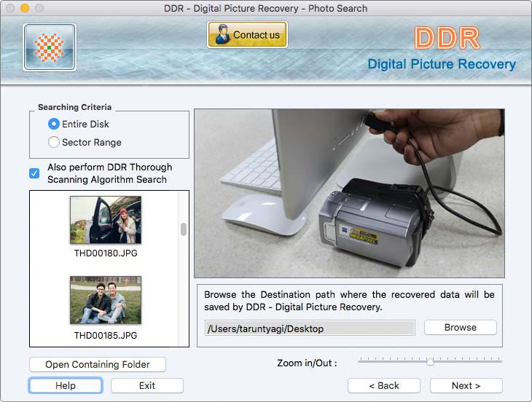Click the THD00180.JPG file name
532x402 pixels.
[x=106, y=253]
